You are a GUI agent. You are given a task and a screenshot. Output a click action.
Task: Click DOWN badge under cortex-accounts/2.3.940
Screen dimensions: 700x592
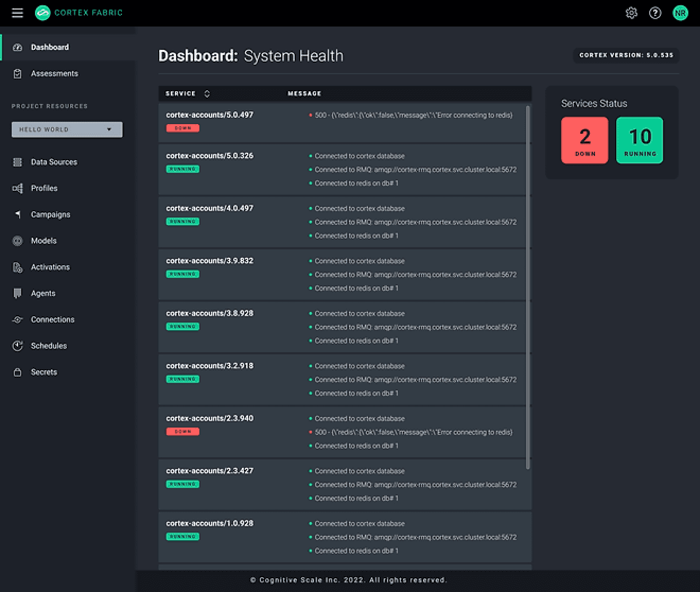183,432
